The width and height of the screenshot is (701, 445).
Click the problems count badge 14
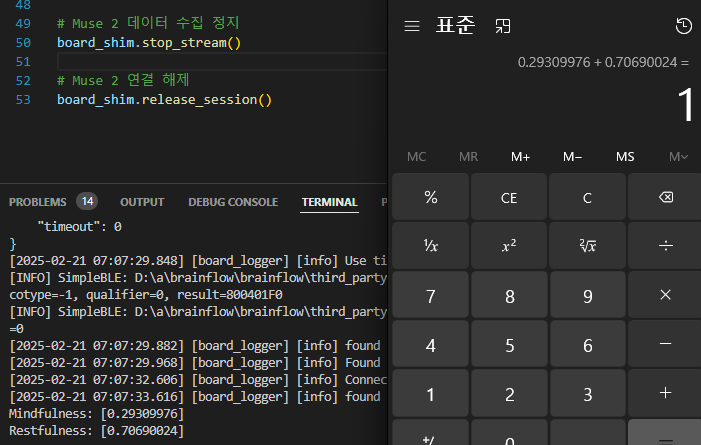pos(87,201)
